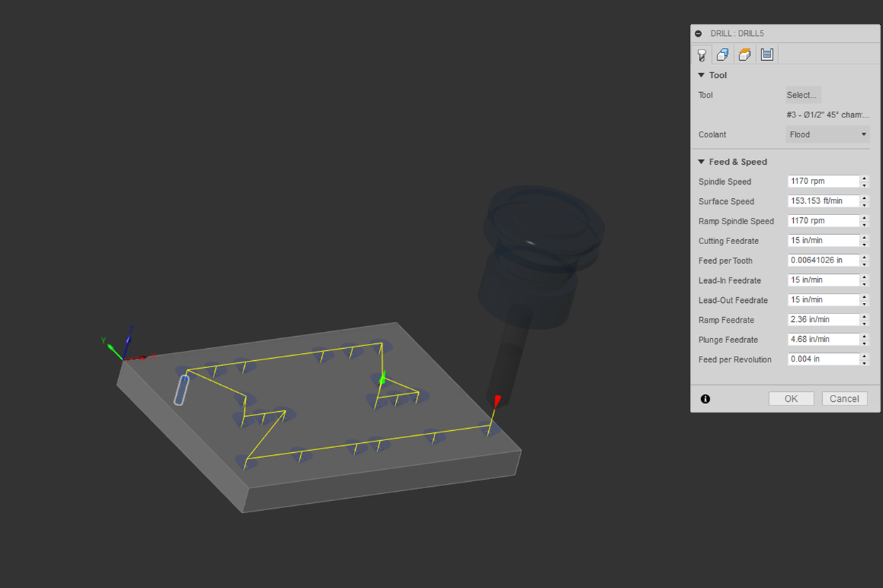Open the Heights tab
The width and height of the screenshot is (883, 588).
(744, 54)
